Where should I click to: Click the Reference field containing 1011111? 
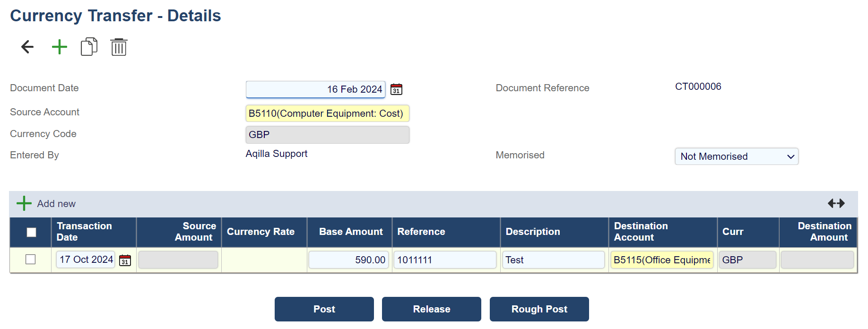click(x=444, y=260)
